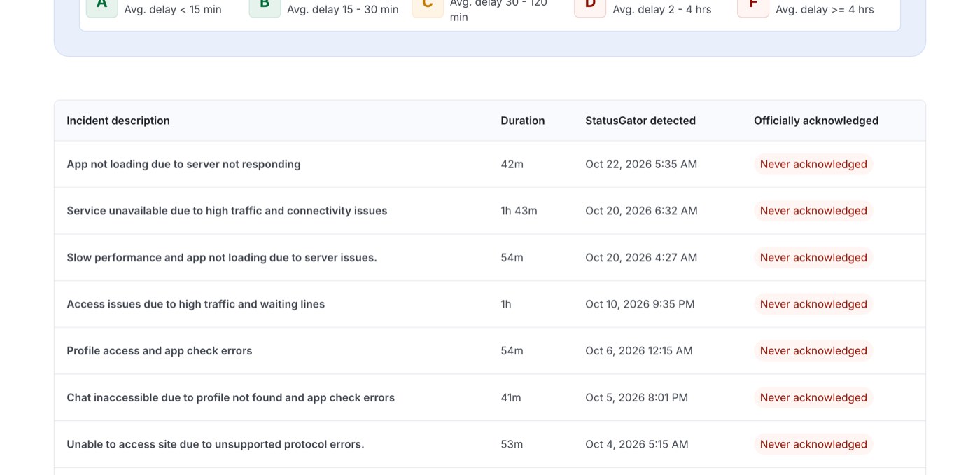Click the 'Incident description' column header
This screenshot has height=475, width=980.
[118, 121]
